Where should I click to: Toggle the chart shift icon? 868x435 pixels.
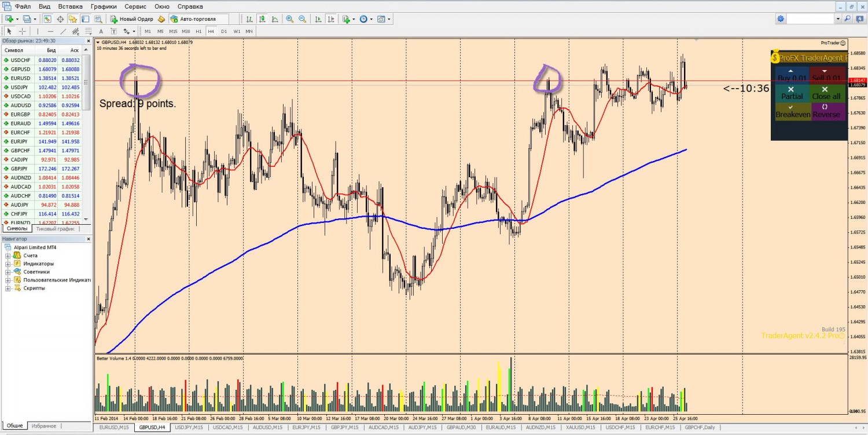click(x=331, y=19)
